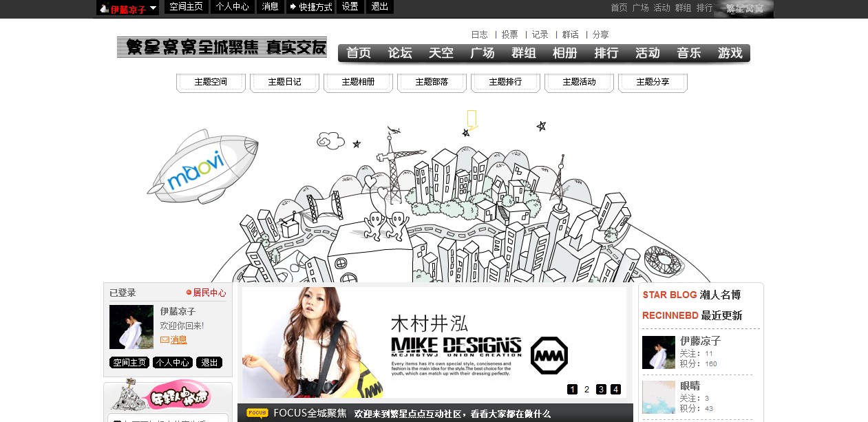Open the 投票 link above the nav bar

tap(509, 34)
